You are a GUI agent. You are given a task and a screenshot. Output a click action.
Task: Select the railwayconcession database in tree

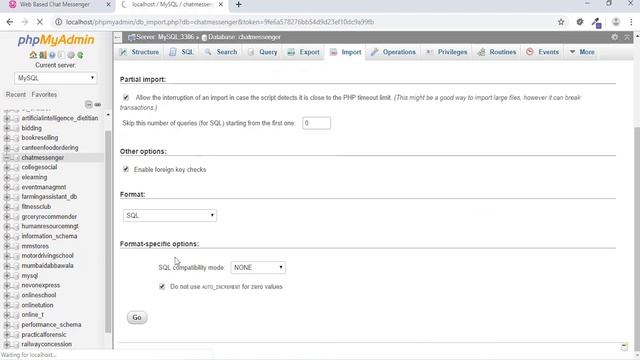[47, 344]
